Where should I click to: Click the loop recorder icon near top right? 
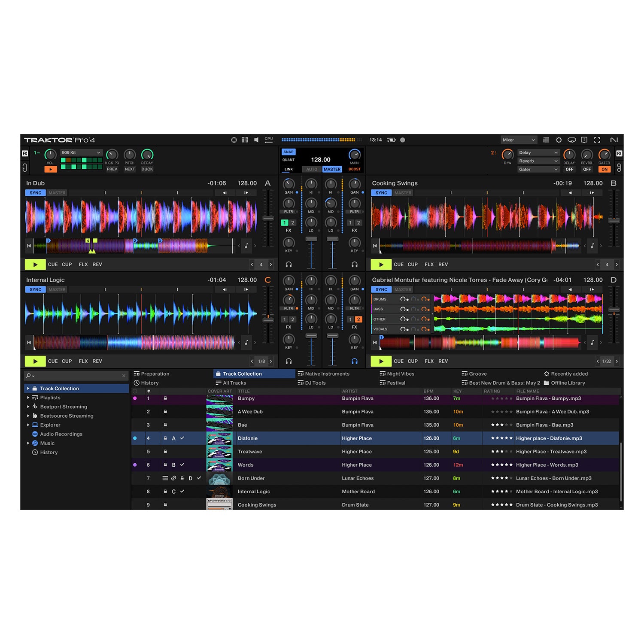tap(572, 140)
